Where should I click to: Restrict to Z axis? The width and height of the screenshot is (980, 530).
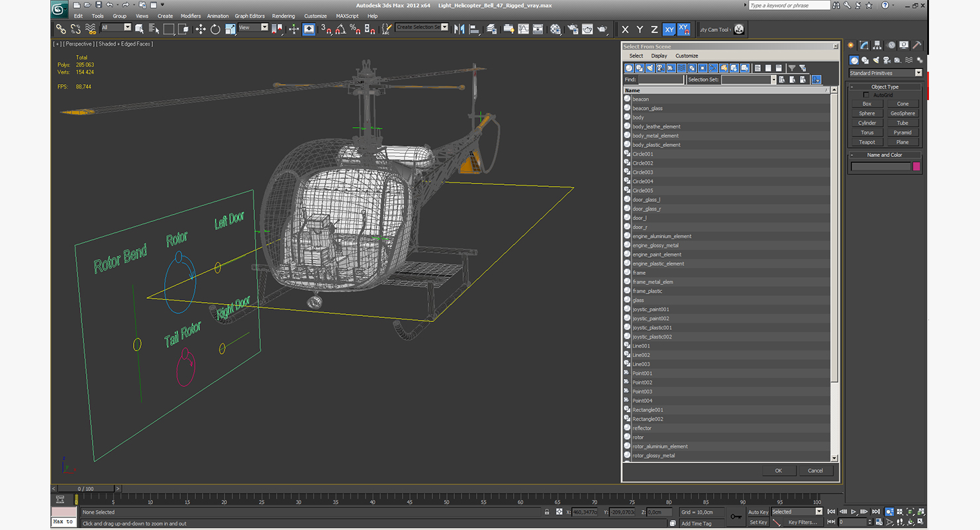654,29
